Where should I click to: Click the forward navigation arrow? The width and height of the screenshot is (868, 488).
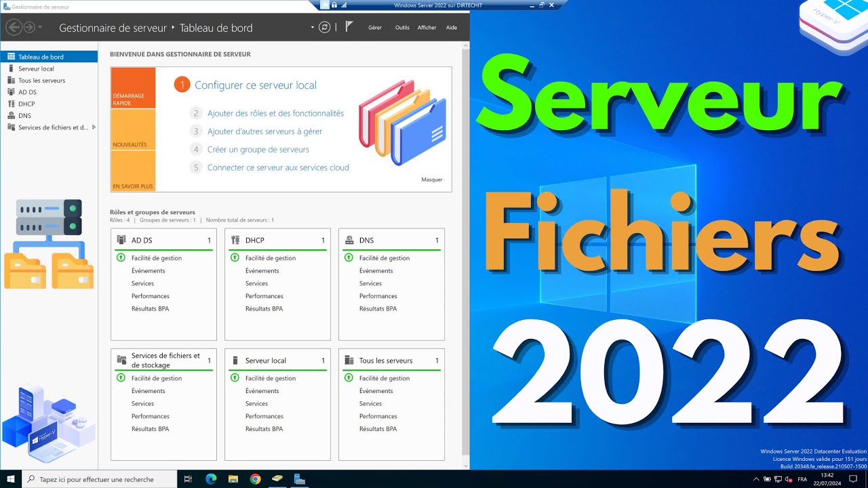tap(29, 27)
